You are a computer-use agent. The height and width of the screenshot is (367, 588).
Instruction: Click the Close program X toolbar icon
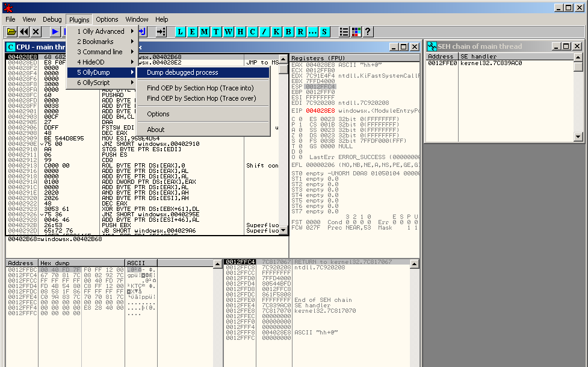[37, 31]
